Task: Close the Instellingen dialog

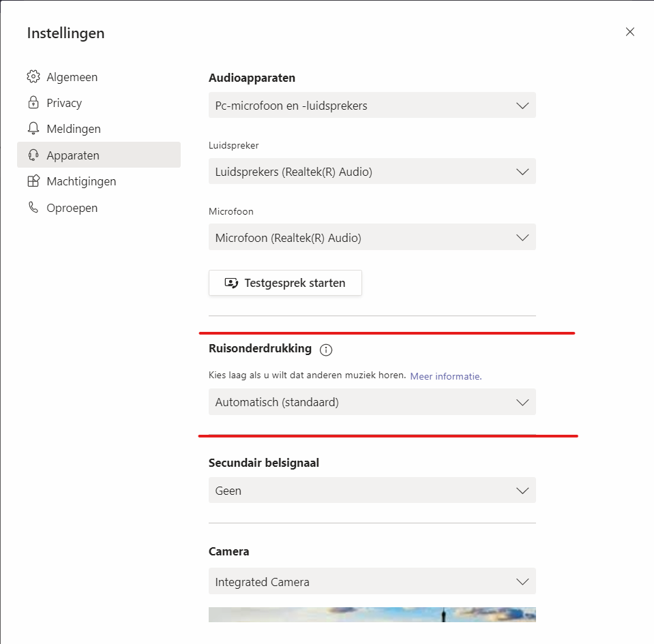Action: [x=630, y=32]
